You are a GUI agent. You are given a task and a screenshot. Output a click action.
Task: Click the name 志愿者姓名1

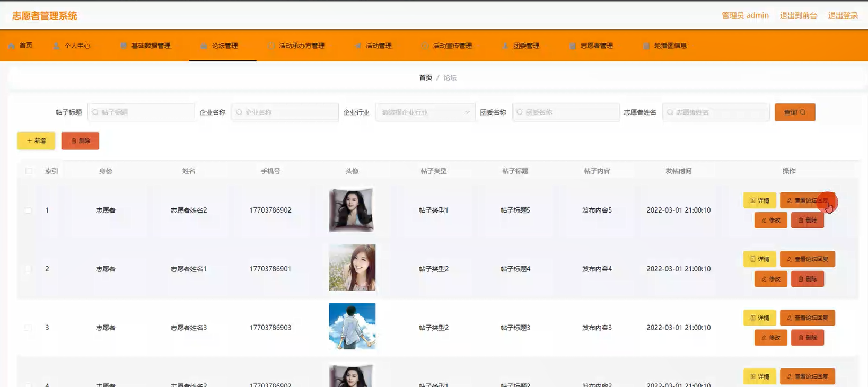click(188, 269)
